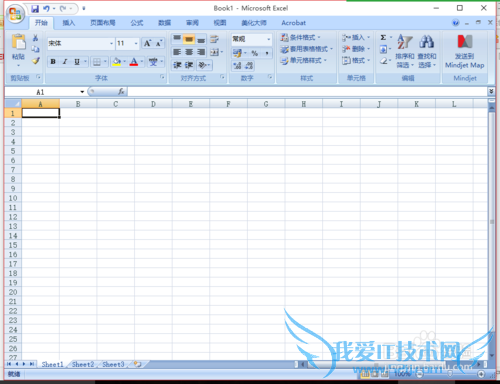Open 排序和筛选 sort and filter
The height and width of the screenshot is (384, 500).
pyautogui.click(x=405, y=51)
